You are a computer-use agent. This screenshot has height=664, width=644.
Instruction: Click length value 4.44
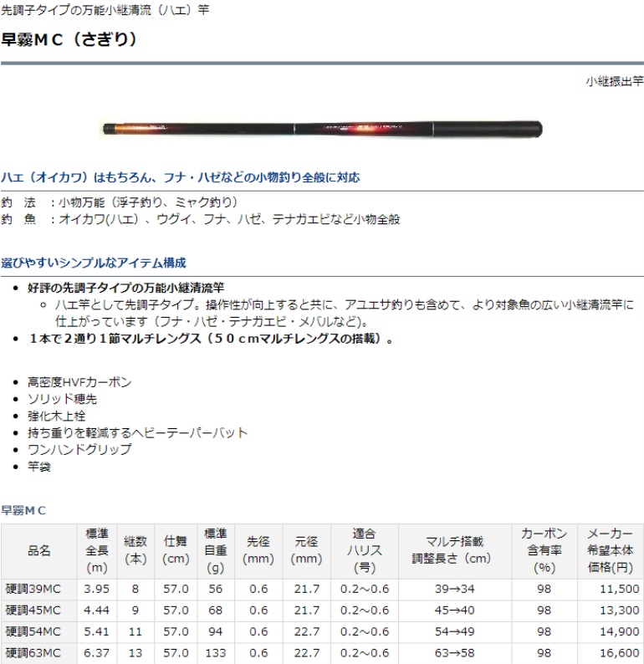[96, 610]
